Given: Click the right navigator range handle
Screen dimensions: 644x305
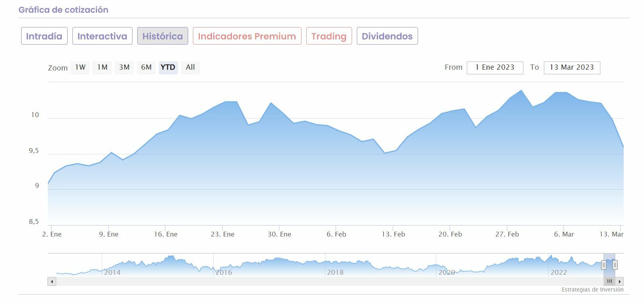Looking at the screenshot, I should pyautogui.click(x=615, y=265).
